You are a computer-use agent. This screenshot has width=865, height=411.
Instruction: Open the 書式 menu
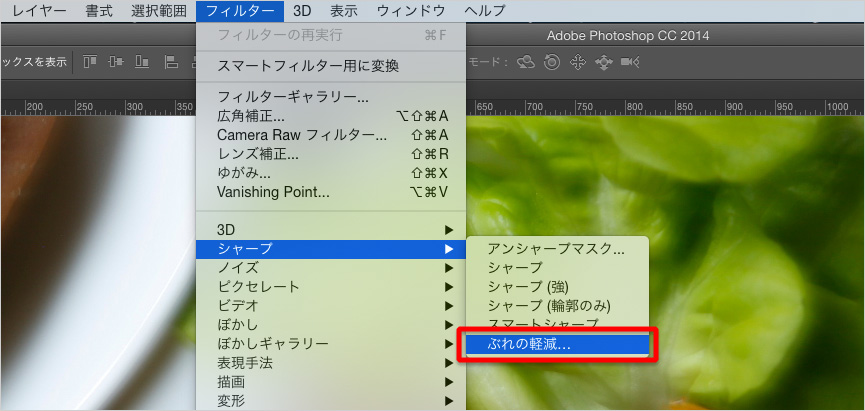(99, 10)
